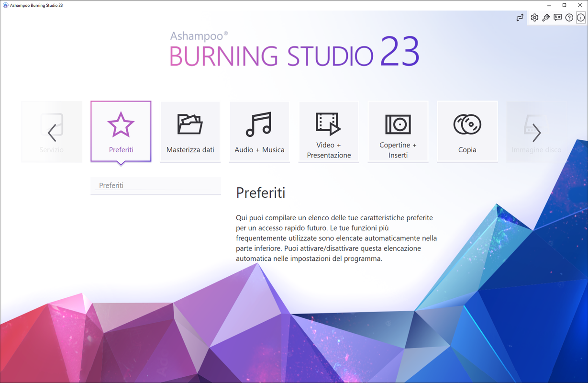Open the info circle icon

coord(580,18)
